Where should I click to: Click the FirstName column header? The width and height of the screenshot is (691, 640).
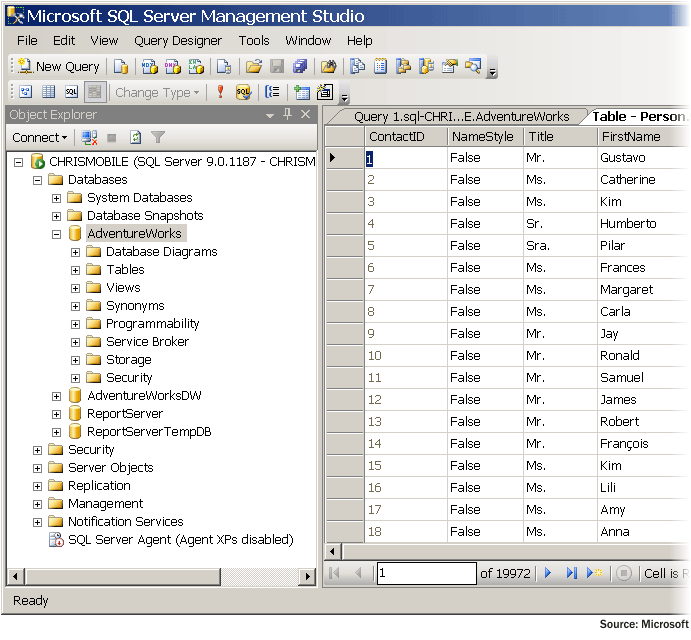643,137
